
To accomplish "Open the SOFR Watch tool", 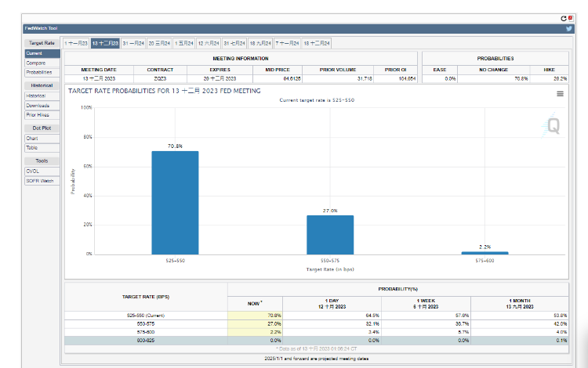I will click(40, 180).
